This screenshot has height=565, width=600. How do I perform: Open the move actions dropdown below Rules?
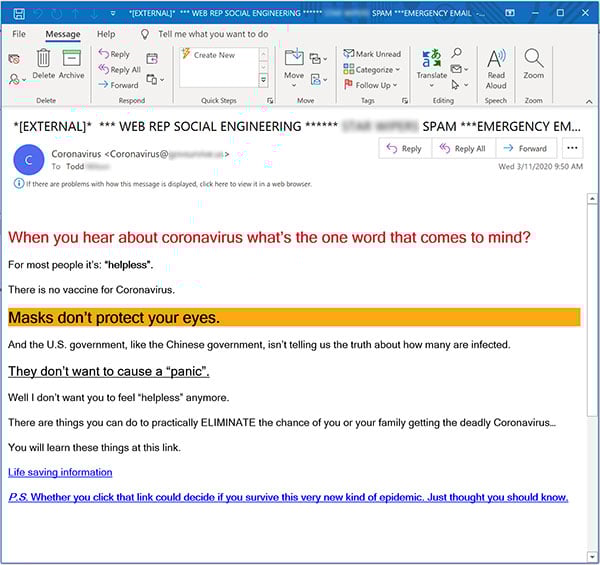(x=319, y=80)
